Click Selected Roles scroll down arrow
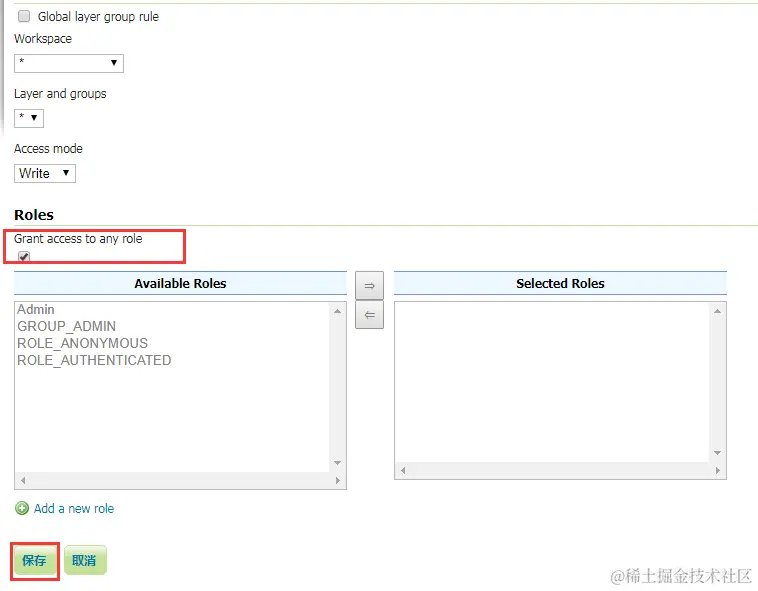Image resolution: width=758 pixels, height=591 pixels. [717, 453]
